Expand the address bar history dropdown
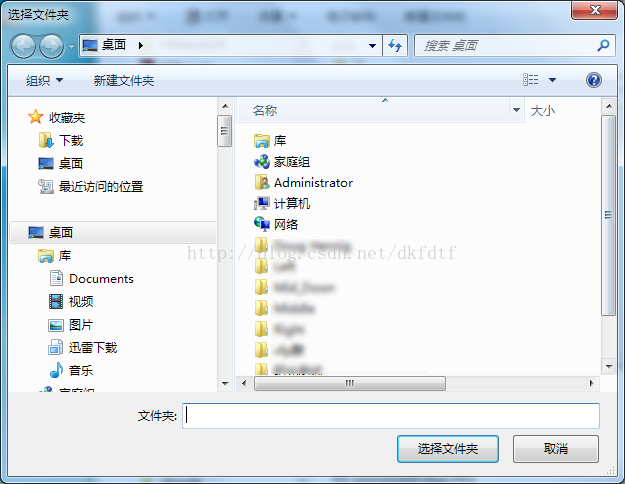This screenshot has width=625, height=484. coord(372,45)
